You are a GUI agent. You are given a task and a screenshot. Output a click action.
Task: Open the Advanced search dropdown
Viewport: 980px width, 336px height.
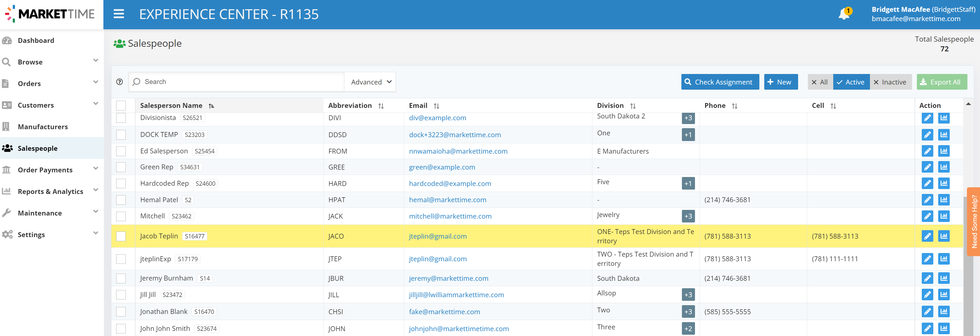(370, 82)
